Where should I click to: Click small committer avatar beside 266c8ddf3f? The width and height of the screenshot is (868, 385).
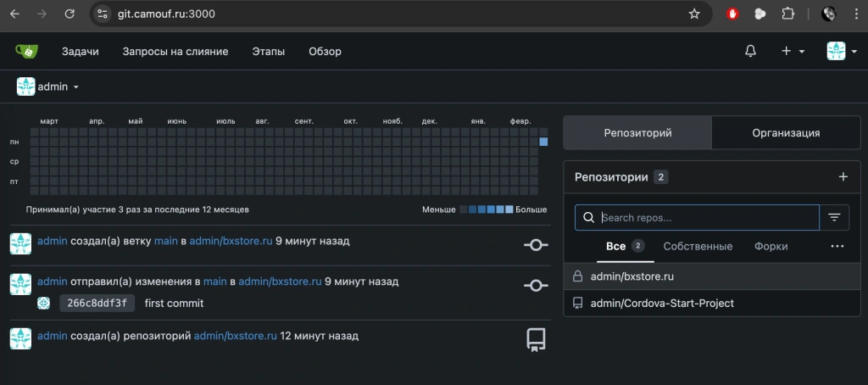44,303
